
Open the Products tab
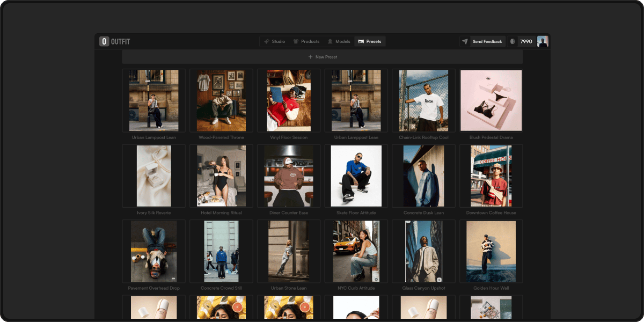coord(306,41)
